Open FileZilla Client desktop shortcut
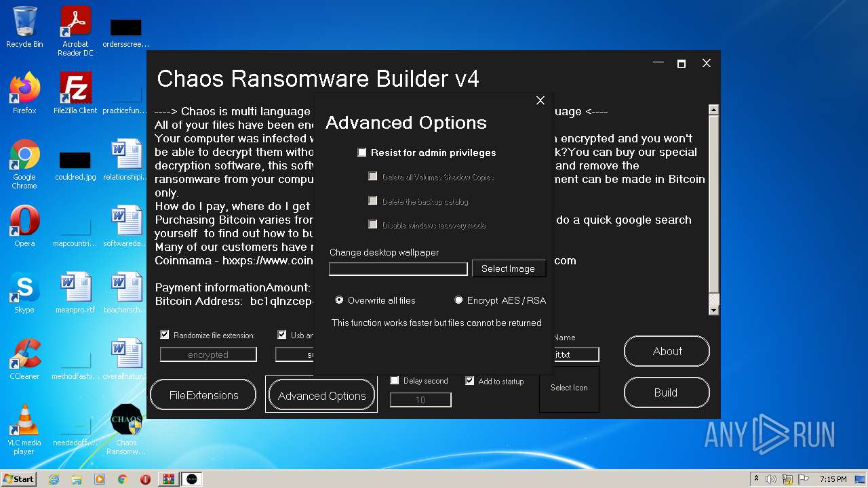 (x=75, y=94)
